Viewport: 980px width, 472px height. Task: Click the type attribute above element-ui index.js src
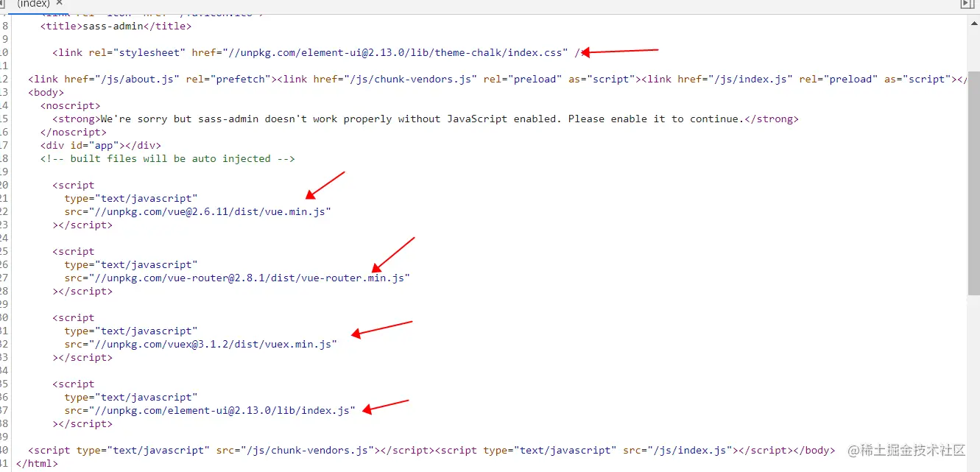(x=131, y=397)
